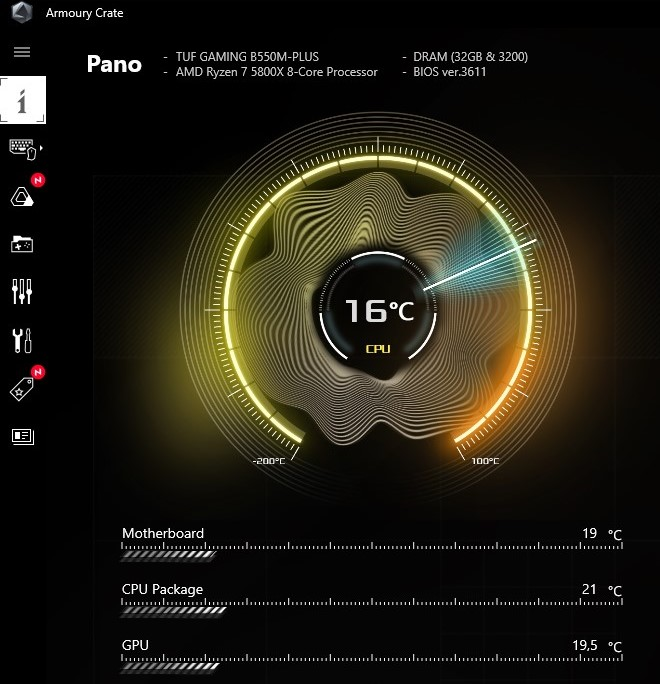
Task: Click the GPU label
Action: coord(135,645)
